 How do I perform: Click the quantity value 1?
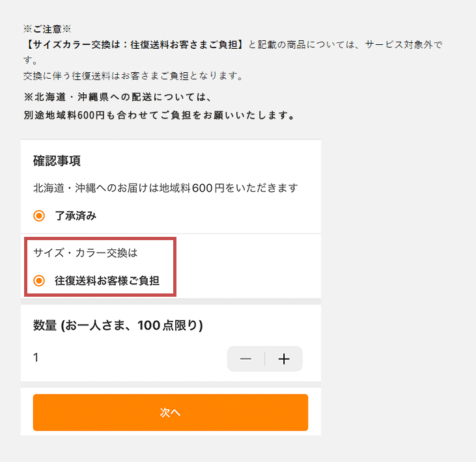36,357
